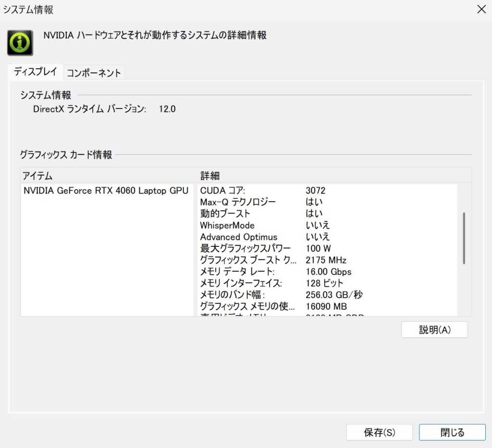This screenshot has height=448, width=492.
Task: Click the Max-Q テクノロジー row label
Action: pos(238,202)
